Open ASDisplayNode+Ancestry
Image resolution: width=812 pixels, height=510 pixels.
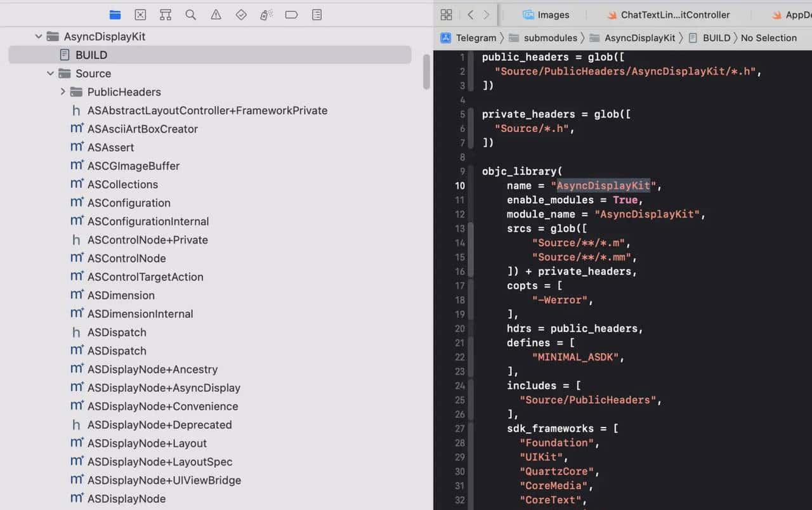tap(152, 369)
